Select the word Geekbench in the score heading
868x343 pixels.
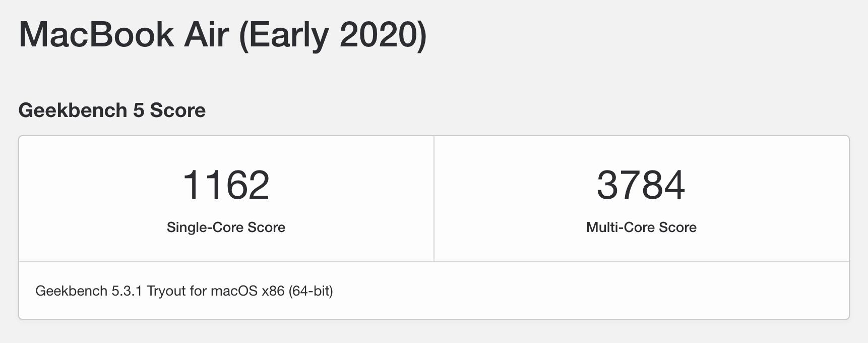click(73, 110)
